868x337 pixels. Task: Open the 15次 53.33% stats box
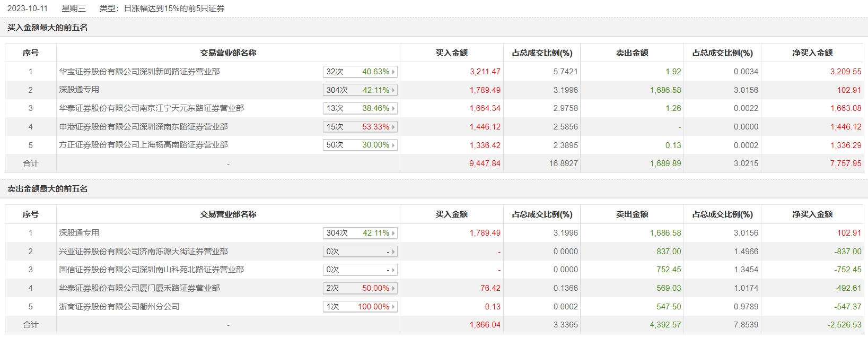pyautogui.click(x=360, y=127)
